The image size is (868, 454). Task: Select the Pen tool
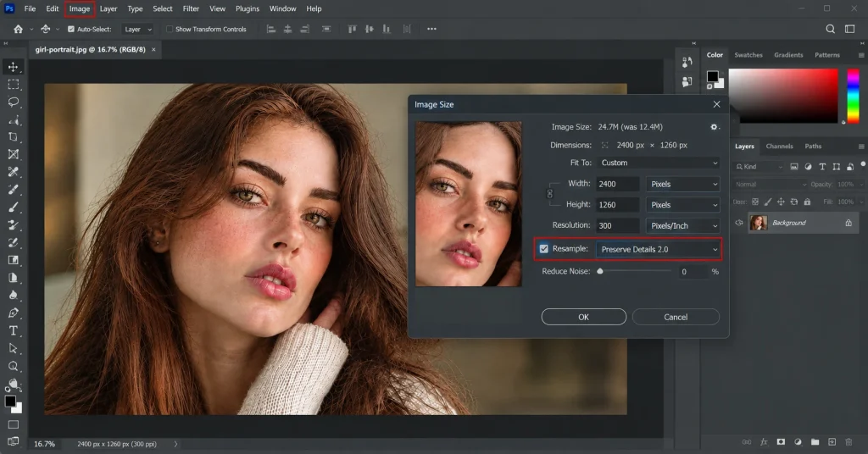click(x=13, y=313)
